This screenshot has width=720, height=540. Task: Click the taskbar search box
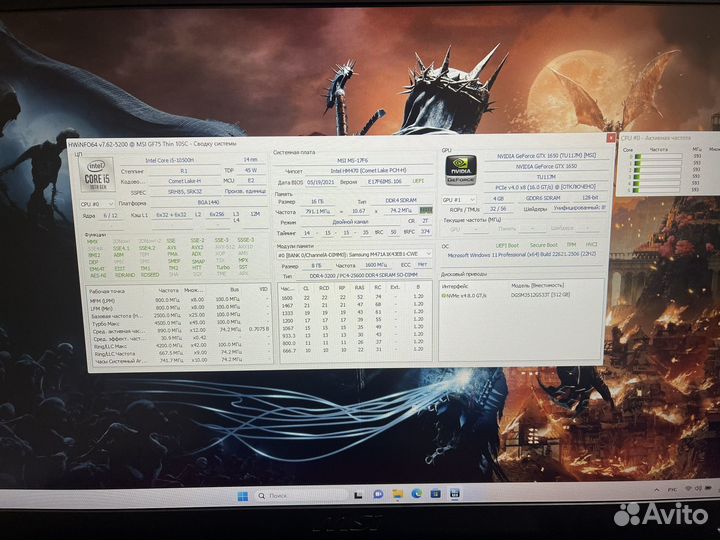[x=301, y=495]
